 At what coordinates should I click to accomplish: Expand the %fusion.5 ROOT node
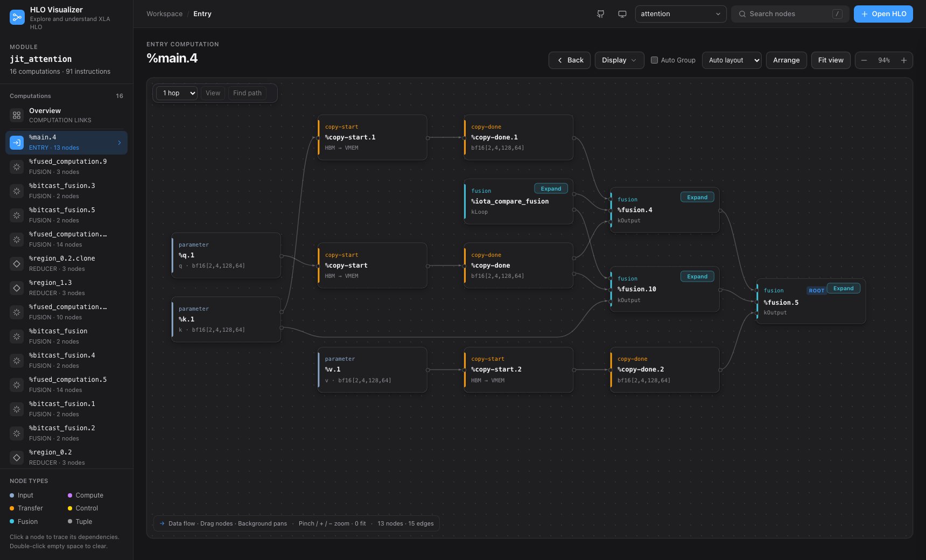point(844,288)
